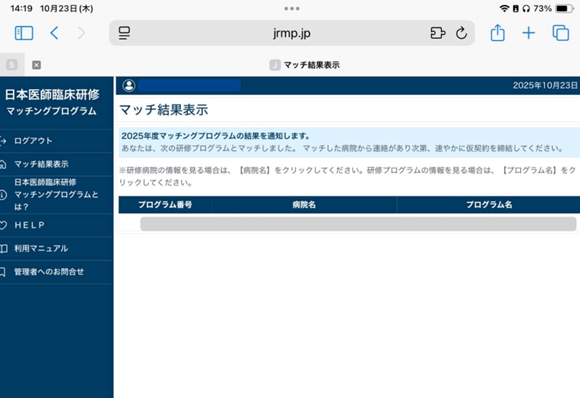
Task: Click the 病院名 column header
Action: pos(304,205)
